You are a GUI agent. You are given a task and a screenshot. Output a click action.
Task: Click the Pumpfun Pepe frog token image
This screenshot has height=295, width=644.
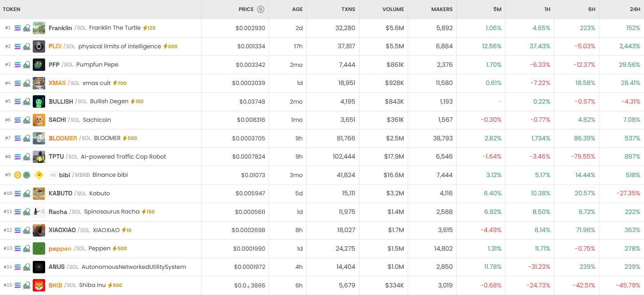[39, 65]
